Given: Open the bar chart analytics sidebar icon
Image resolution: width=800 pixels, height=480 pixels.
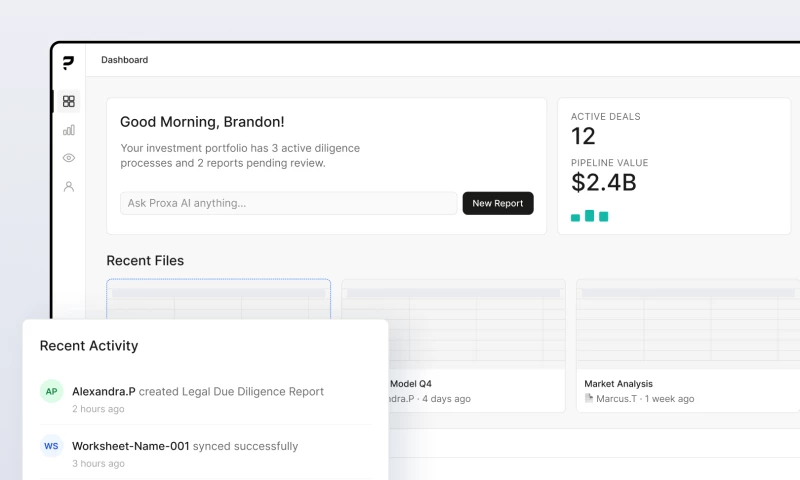Looking at the screenshot, I should point(69,130).
